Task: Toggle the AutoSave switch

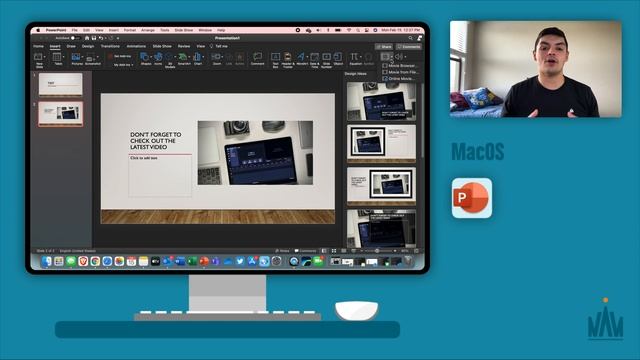Action: tap(75, 38)
